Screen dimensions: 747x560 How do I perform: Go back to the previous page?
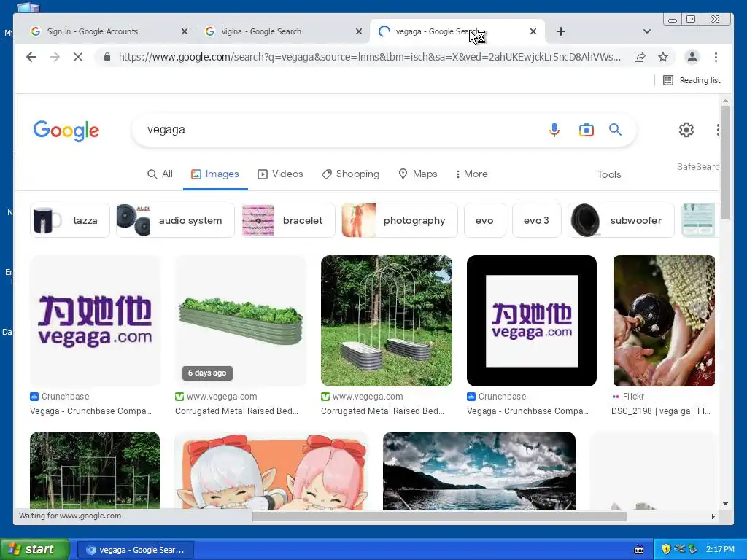31,57
